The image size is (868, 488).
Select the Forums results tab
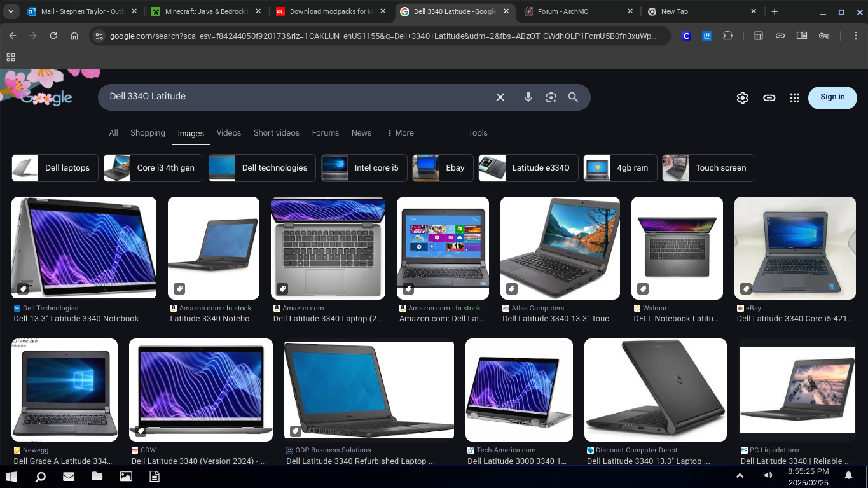[x=326, y=133]
